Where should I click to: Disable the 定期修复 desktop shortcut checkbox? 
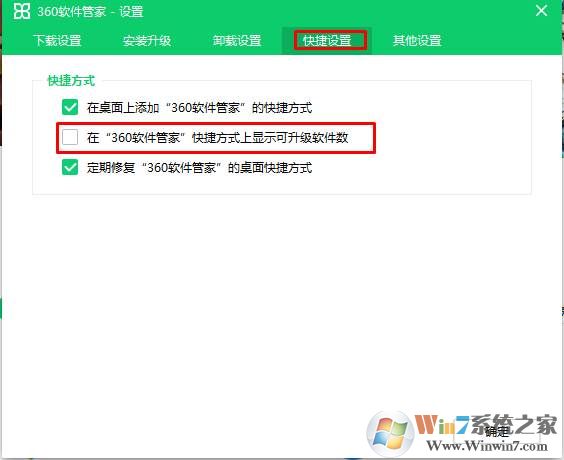[x=70, y=168]
